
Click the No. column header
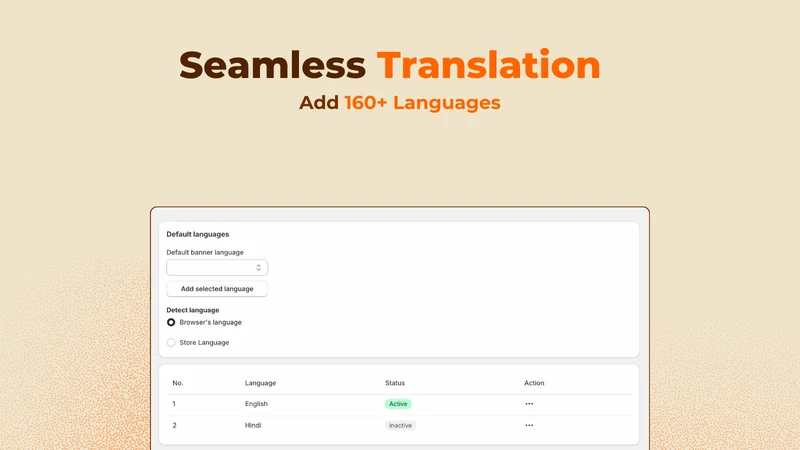178,383
